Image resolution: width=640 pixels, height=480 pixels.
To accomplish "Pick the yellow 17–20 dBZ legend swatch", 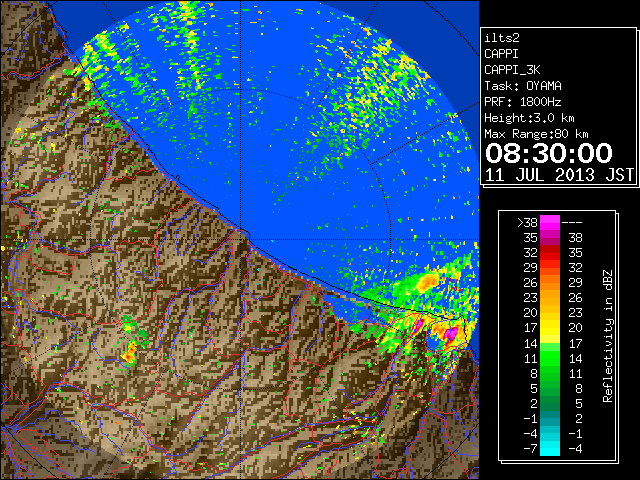I will [x=550, y=328].
